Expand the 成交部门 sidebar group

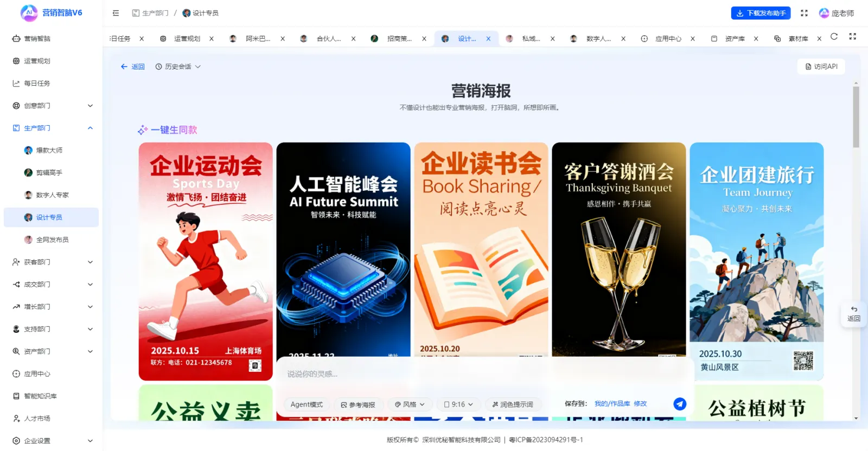pos(52,284)
